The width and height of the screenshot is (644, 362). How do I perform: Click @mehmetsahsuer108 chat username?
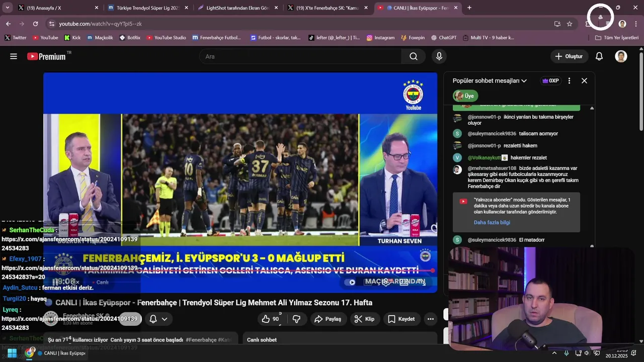492,168
